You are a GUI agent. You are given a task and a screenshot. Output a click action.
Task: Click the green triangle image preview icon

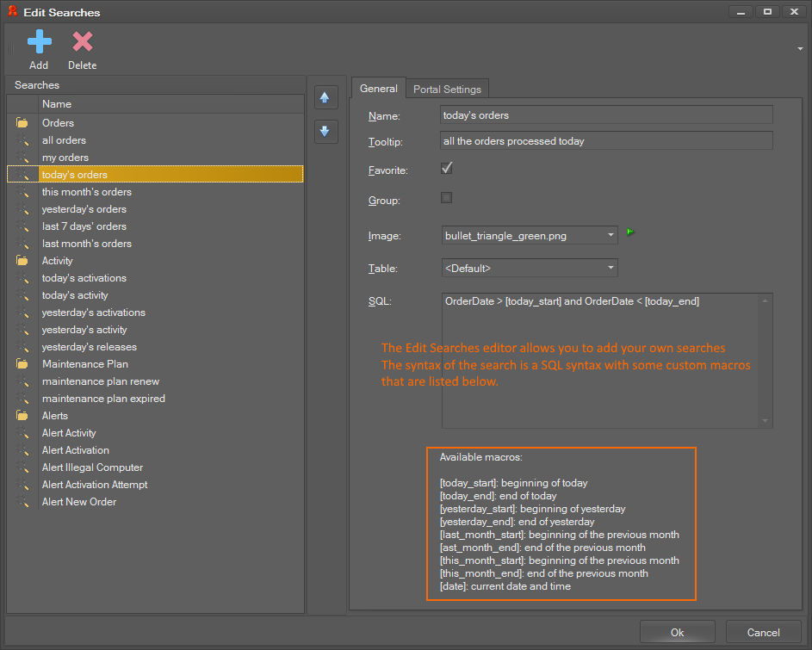[x=630, y=232]
